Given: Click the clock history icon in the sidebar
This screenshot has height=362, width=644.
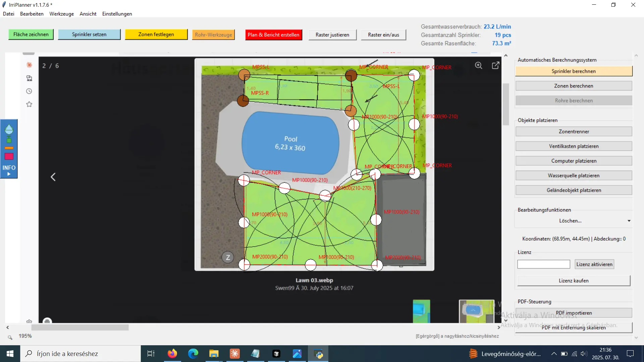Looking at the screenshot, I should click(29, 91).
